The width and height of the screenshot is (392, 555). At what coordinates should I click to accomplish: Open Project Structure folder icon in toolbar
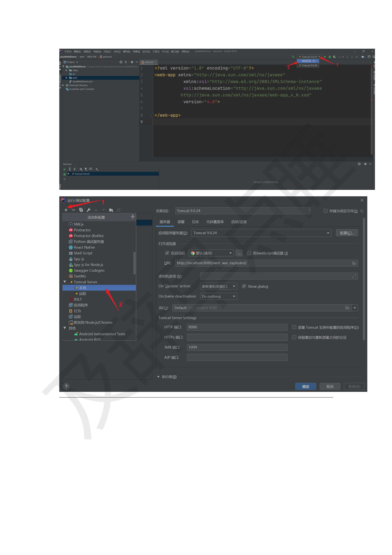(x=363, y=57)
